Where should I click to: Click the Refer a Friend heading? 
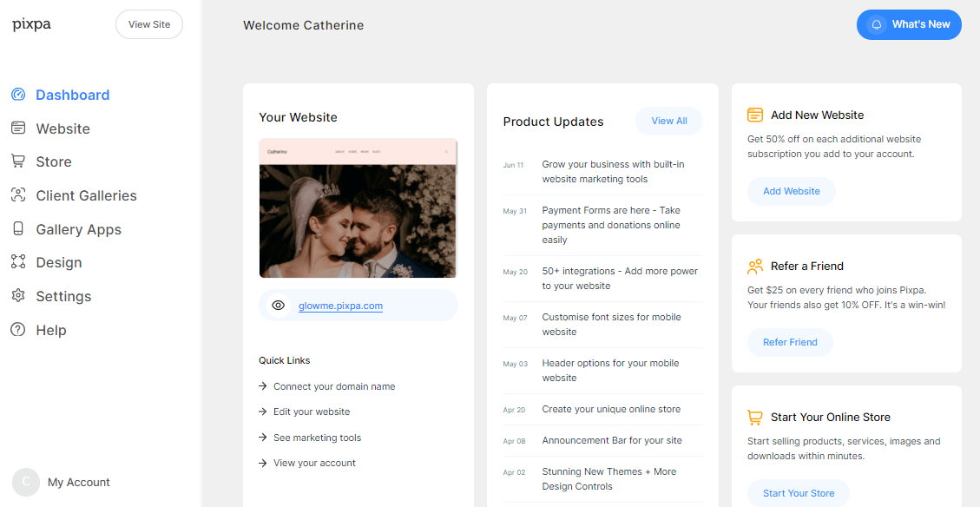pyautogui.click(x=807, y=267)
